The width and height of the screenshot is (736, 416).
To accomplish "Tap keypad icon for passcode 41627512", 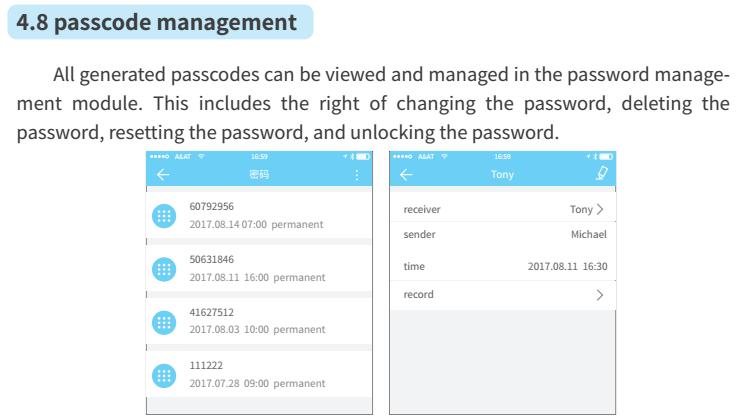I will point(164,323).
